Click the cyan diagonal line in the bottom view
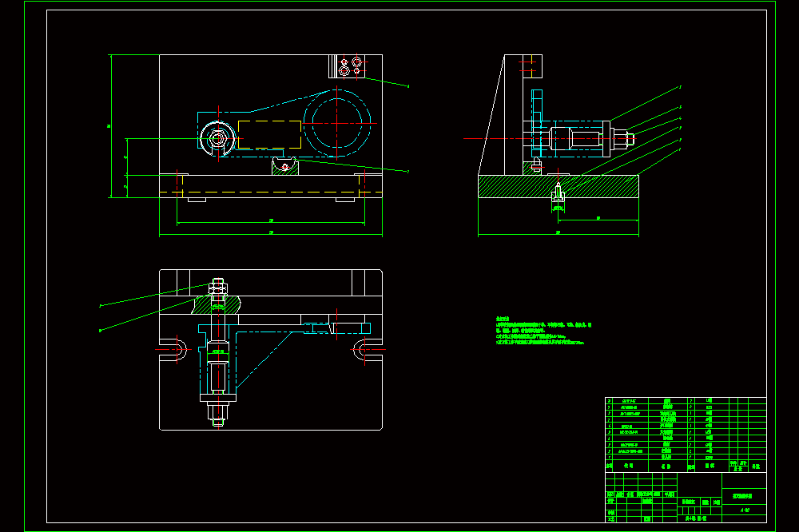 [264, 359]
